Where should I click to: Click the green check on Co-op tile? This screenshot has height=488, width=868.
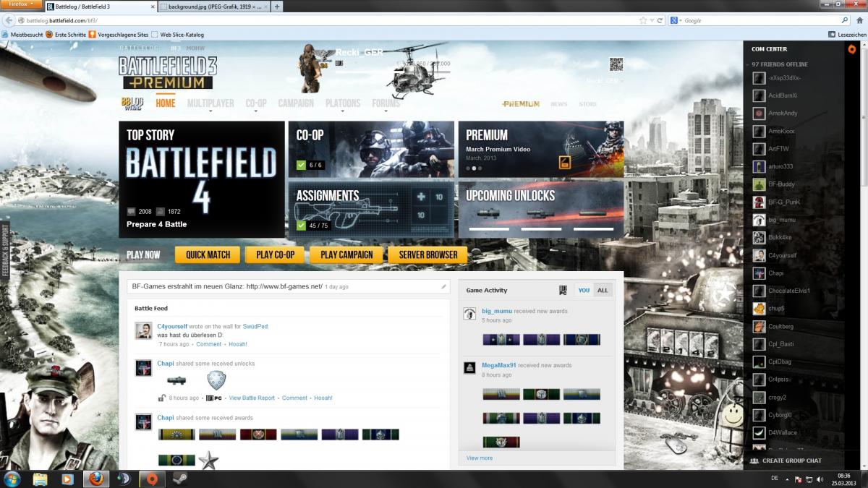tap(301, 165)
